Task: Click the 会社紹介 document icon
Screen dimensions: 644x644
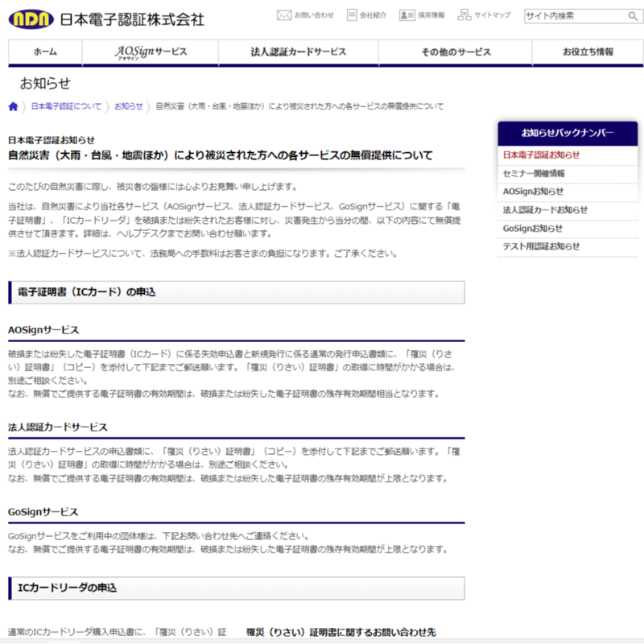Action: point(352,15)
